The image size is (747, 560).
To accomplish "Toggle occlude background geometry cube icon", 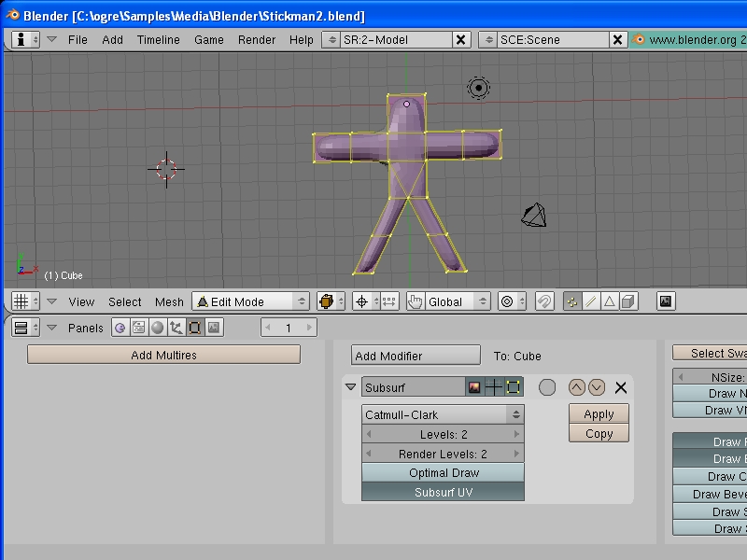I will [x=628, y=301].
